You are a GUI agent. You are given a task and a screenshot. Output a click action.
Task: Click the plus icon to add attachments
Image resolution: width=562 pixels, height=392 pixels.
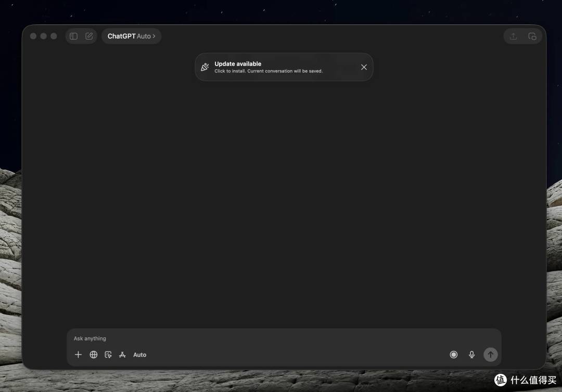pos(78,355)
